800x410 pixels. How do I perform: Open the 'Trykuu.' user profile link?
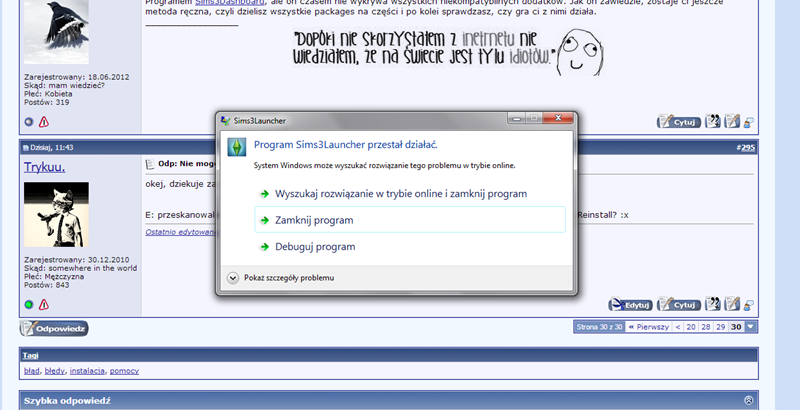tap(44, 167)
